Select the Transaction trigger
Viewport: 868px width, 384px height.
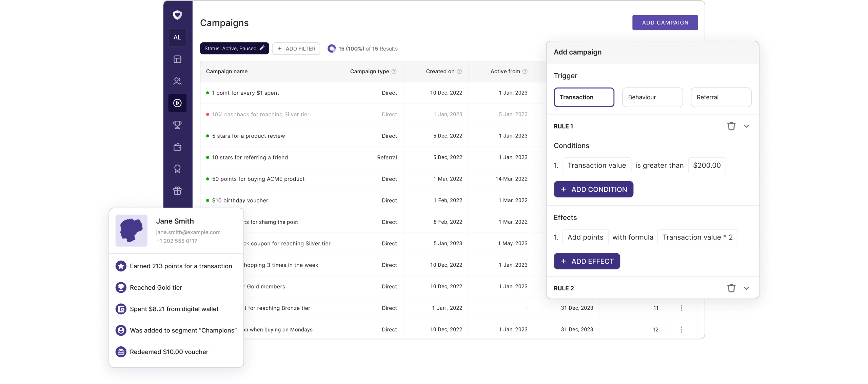(584, 97)
